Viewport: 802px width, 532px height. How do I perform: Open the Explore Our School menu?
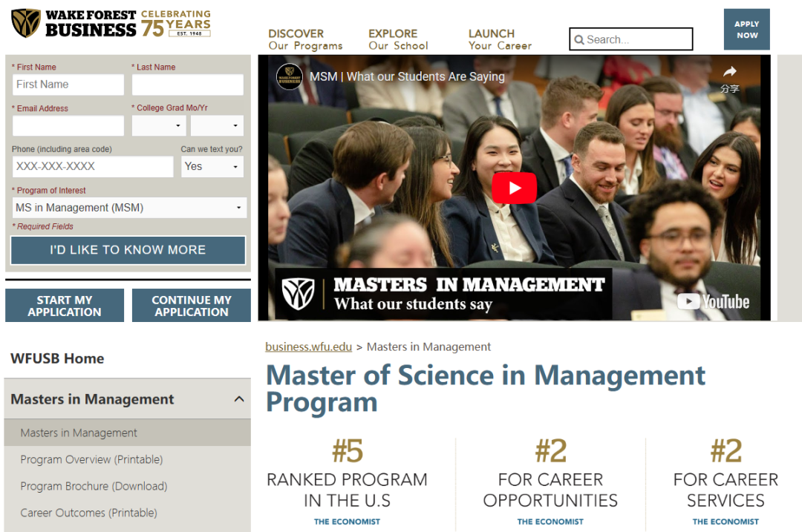point(398,39)
